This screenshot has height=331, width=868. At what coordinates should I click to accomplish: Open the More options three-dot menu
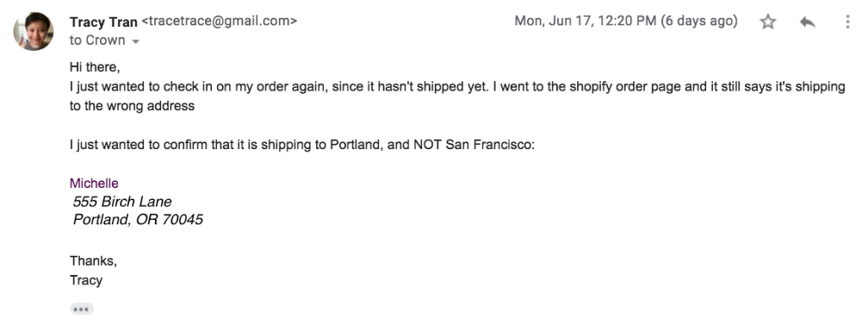pos(848,22)
